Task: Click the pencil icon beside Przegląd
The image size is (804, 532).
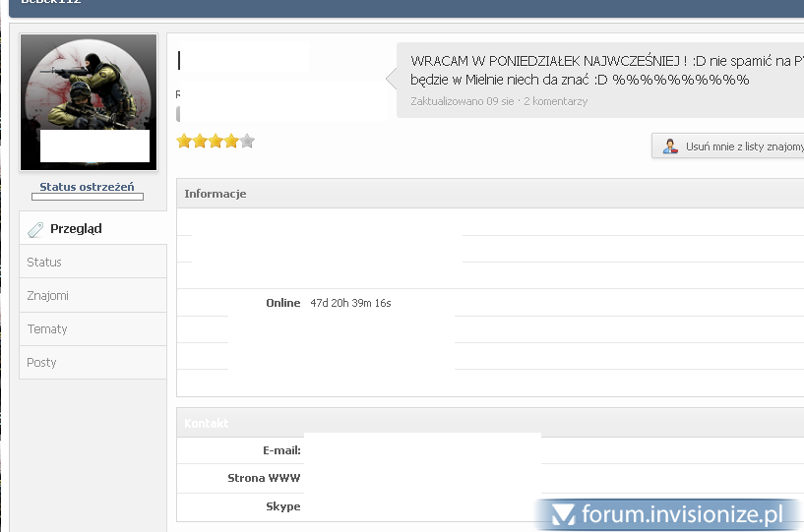Action: pyautogui.click(x=35, y=229)
